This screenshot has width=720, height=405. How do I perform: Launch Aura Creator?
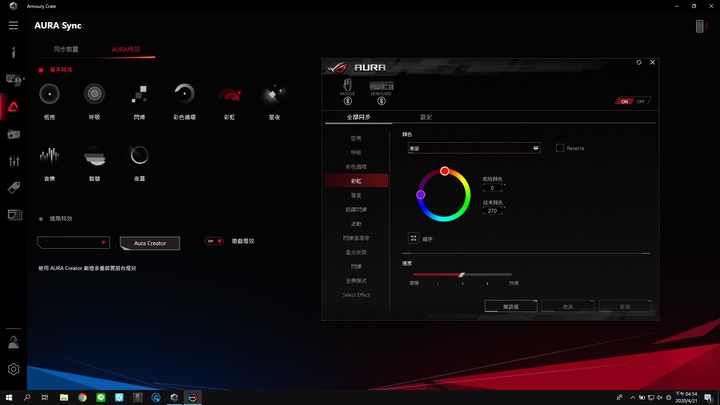[x=150, y=243]
